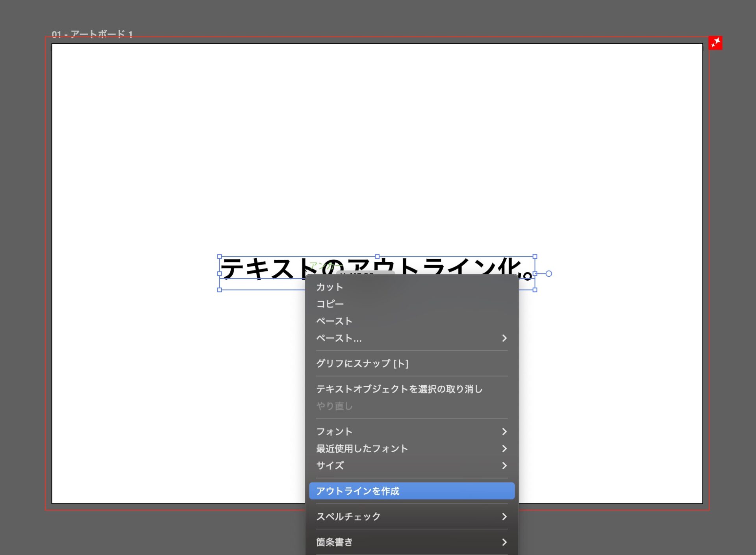The image size is (756, 555).
Task: Click the artboard label 01 - アートボード 1
Action: 93,34
